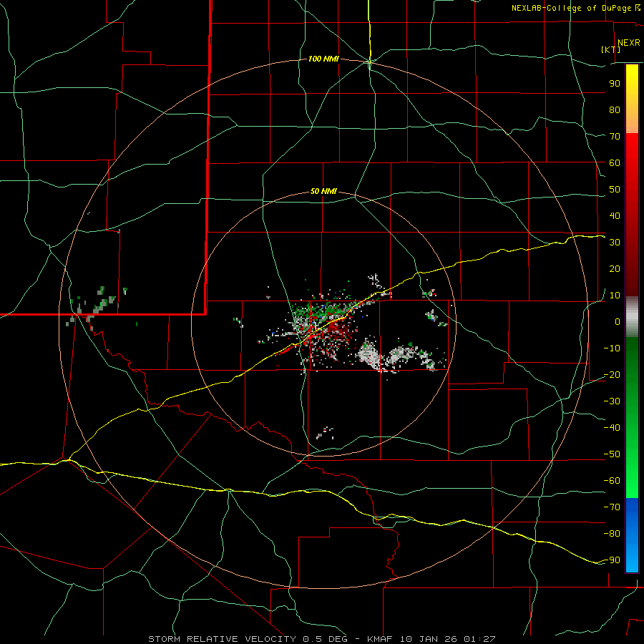This screenshot has height=644, width=644.
Task: Click the STORM RELATIVE VELOCITY footer text
Action: pyautogui.click(x=222, y=639)
